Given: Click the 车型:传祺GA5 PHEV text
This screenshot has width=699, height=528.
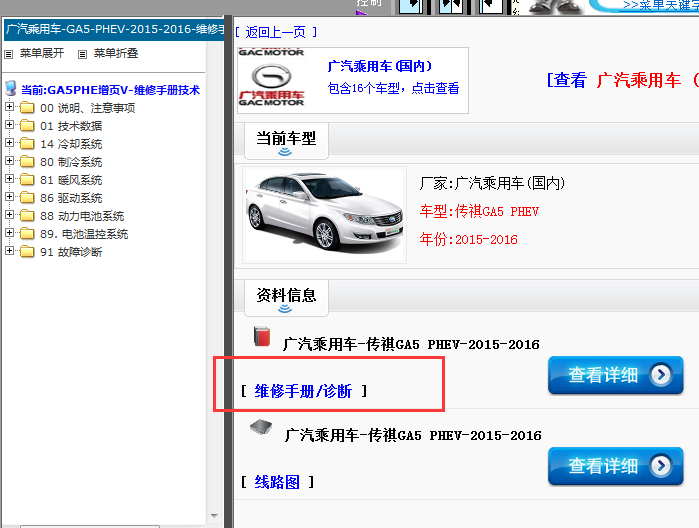Looking at the screenshot, I should click(x=479, y=211).
